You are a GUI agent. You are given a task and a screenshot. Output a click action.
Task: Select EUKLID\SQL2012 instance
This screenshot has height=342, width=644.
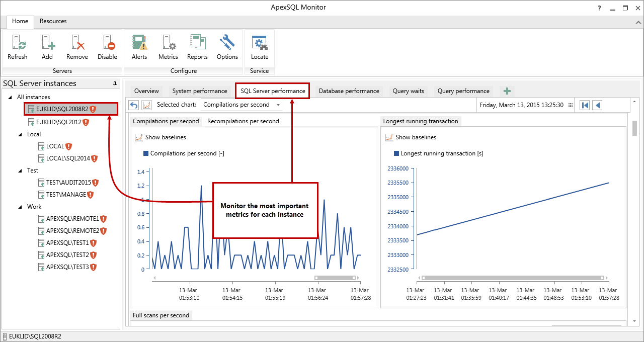[59, 122]
